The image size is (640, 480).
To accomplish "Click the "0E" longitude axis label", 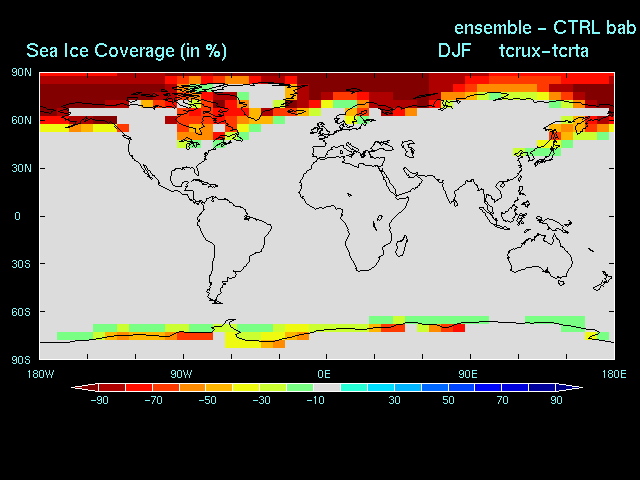I will pyautogui.click(x=324, y=374).
